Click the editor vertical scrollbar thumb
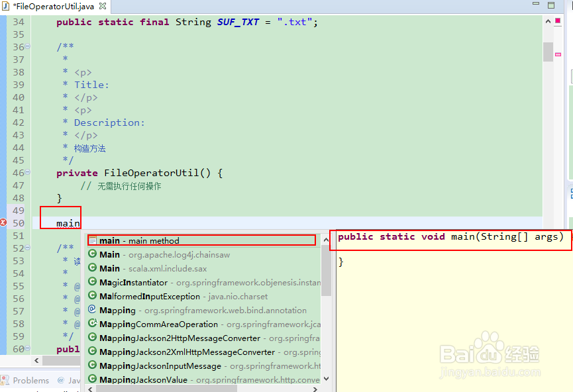 (548, 52)
